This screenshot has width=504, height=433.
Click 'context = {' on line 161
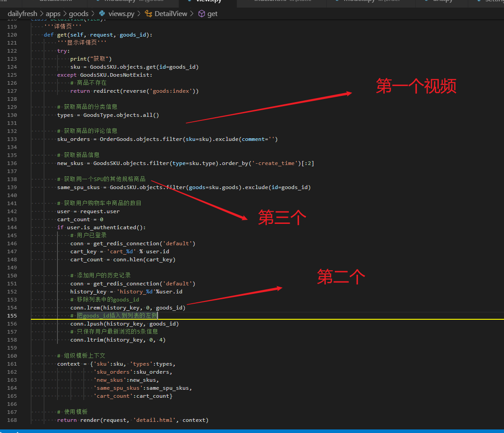(x=75, y=364)
